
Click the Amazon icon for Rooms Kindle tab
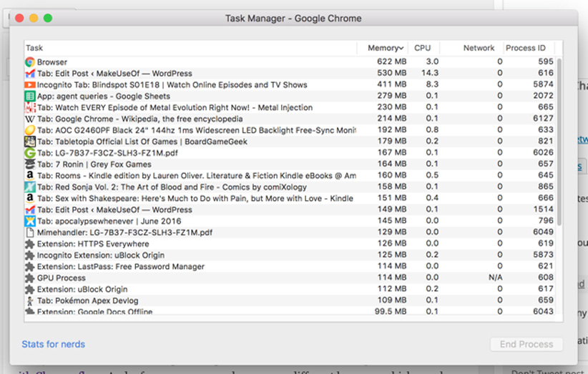tap(29, 176)
